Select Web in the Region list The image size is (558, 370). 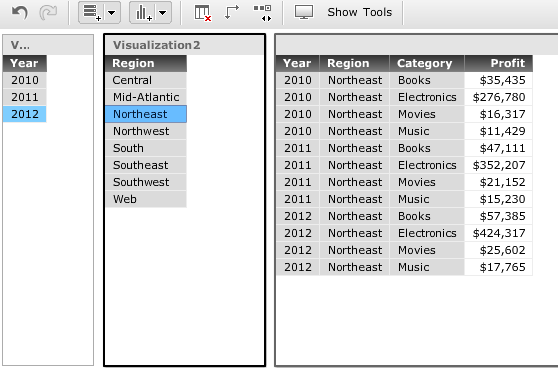pos(146,199)
